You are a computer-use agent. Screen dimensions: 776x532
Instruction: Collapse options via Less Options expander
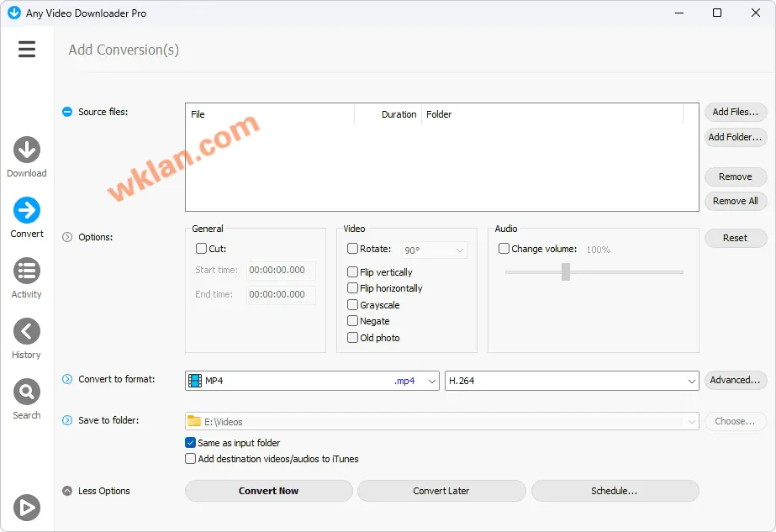(x=67, y=491)
